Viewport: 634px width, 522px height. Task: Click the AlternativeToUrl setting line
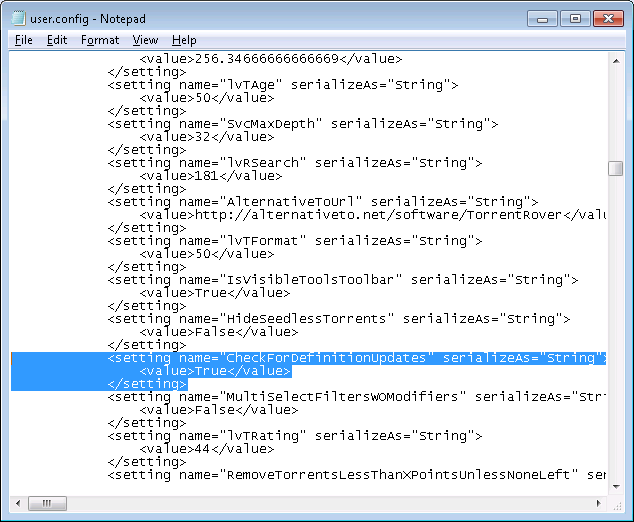(x=323, y=202)
